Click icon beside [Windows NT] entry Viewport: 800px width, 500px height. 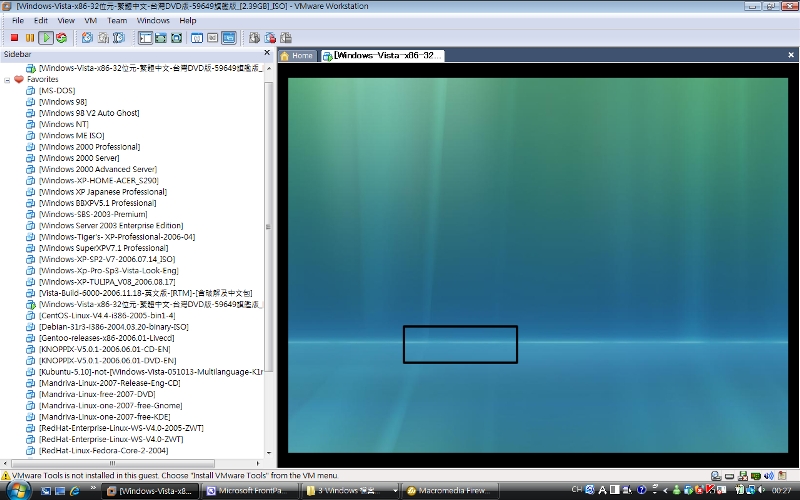click(x=31, y=124)
